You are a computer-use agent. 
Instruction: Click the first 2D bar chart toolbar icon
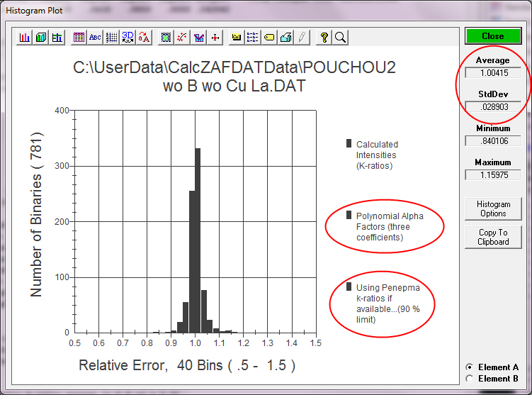coord(25,37)
